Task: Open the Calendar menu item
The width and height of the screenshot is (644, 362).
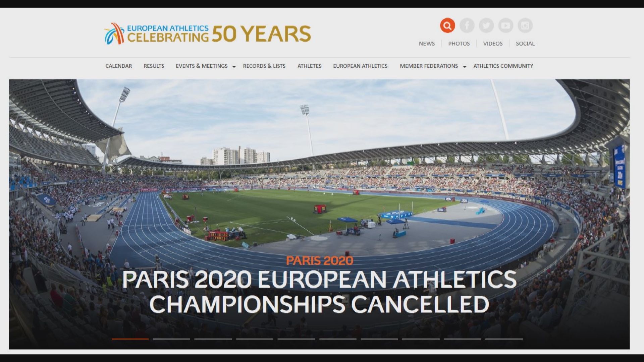Action: [119, 66]
